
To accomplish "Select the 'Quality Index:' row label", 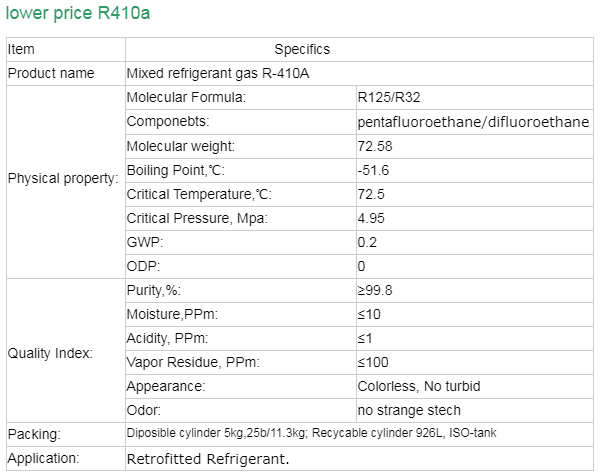I will pyautogui.click(x=50, y=353).
